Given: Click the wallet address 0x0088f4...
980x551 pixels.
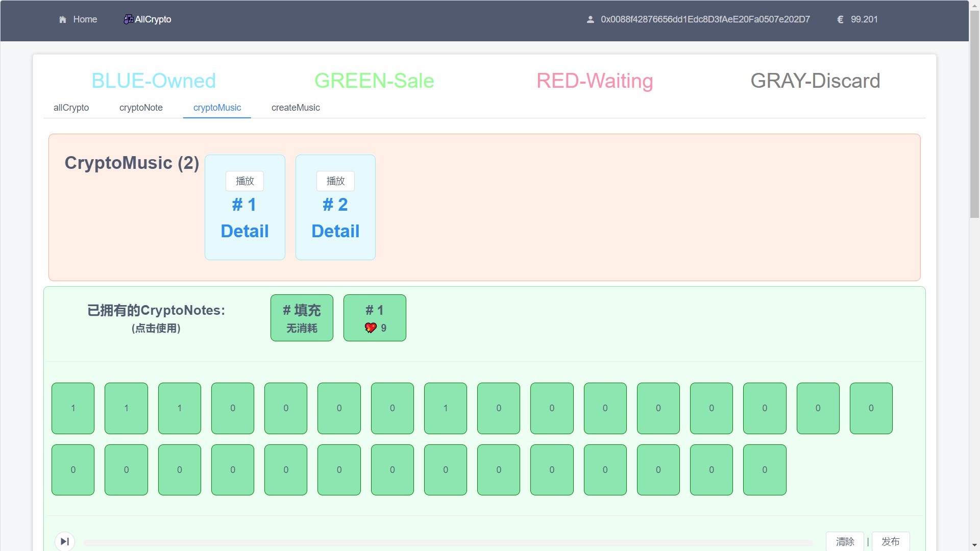Looking at the screenshot, I should click(x=705, y=19).
